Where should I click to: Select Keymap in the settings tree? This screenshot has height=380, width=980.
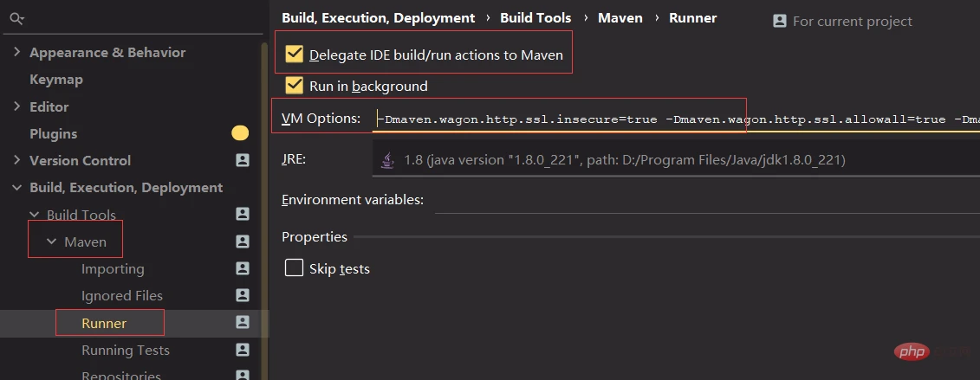click(x=56, y=80)
